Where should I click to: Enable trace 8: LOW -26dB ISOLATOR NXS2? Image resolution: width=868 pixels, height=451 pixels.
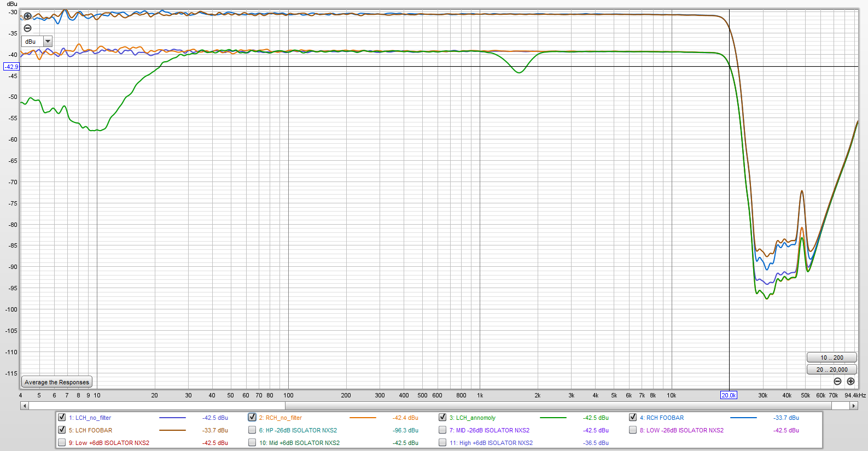point(633,430)
